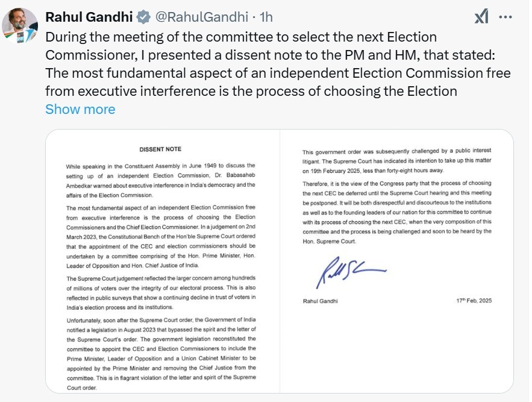Open the Grok explain-this-post icon

pos(481,17)
